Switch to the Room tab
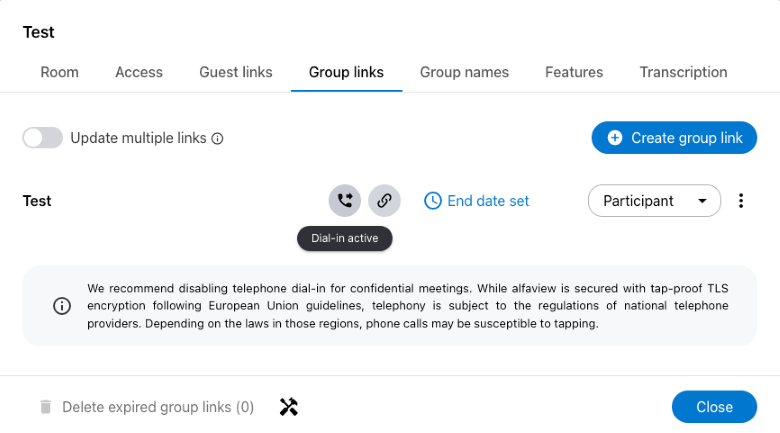Viewport: 780px width, 433px height. click(x=60, y=72)
